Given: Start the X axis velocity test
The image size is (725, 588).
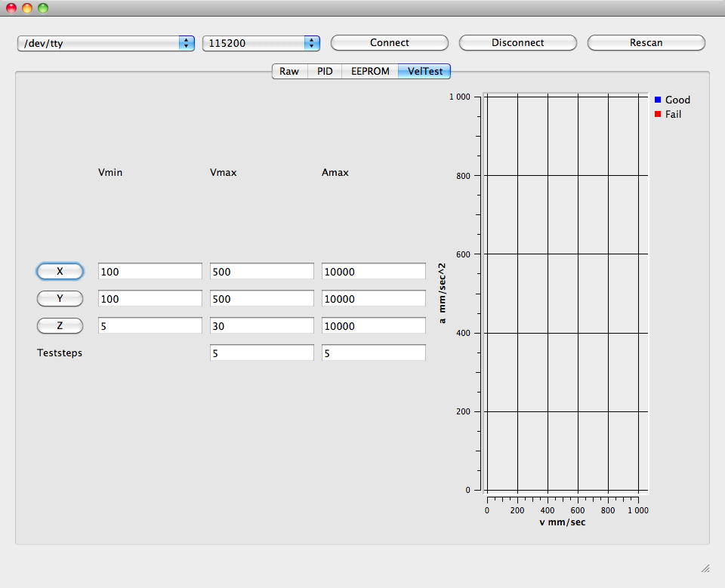Looking at the screenshot, I should click(60, 272).
